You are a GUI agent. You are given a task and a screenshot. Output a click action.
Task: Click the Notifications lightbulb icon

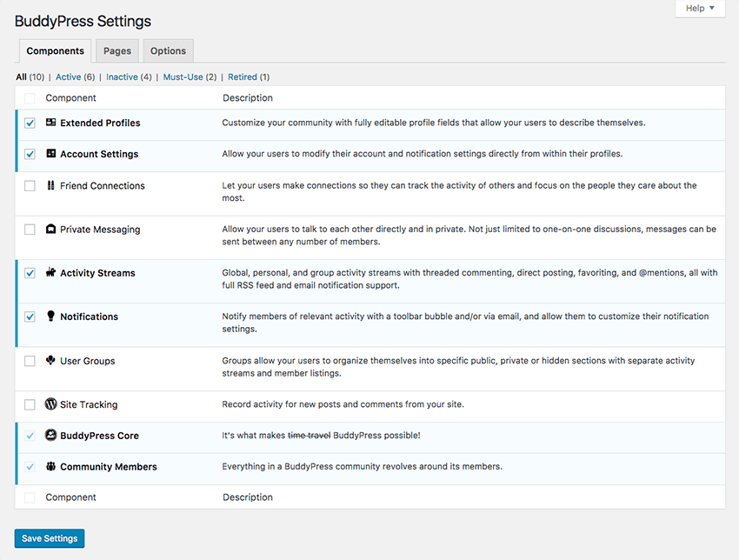pyautogui.click(x=51, y=316)
